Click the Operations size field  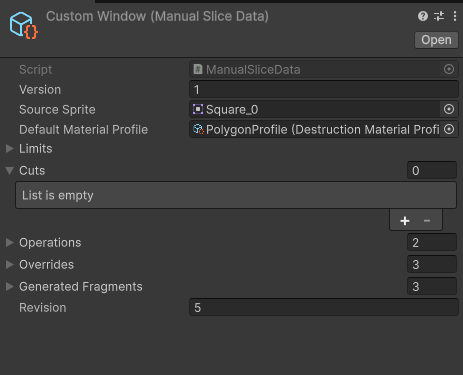pos(432,242)
